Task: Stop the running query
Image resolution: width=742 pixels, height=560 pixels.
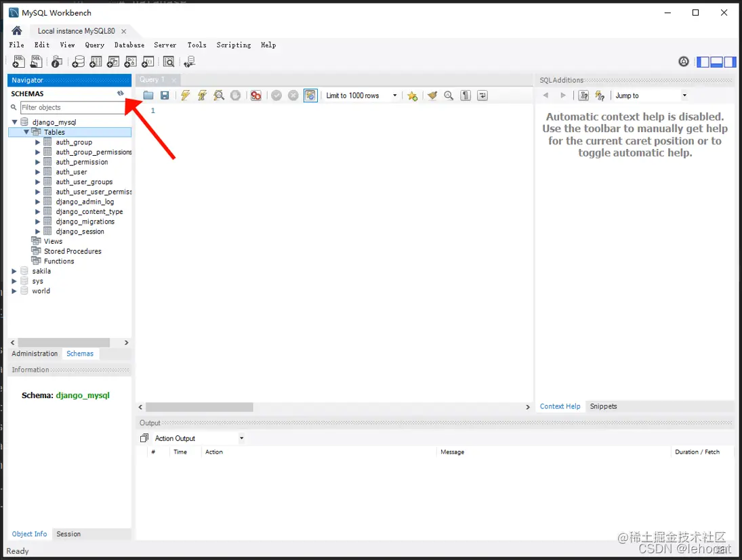Action: (235, 95)
